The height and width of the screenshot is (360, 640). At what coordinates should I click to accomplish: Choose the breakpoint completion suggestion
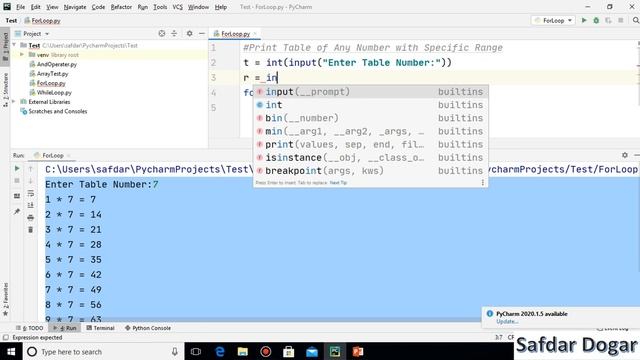click(x=370, y=170)
